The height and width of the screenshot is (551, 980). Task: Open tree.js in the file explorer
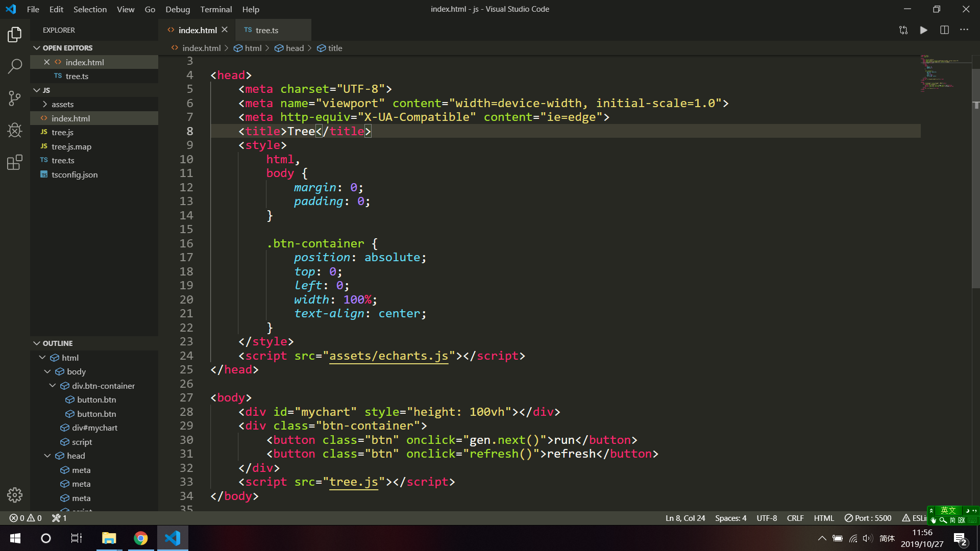(94, 132)
